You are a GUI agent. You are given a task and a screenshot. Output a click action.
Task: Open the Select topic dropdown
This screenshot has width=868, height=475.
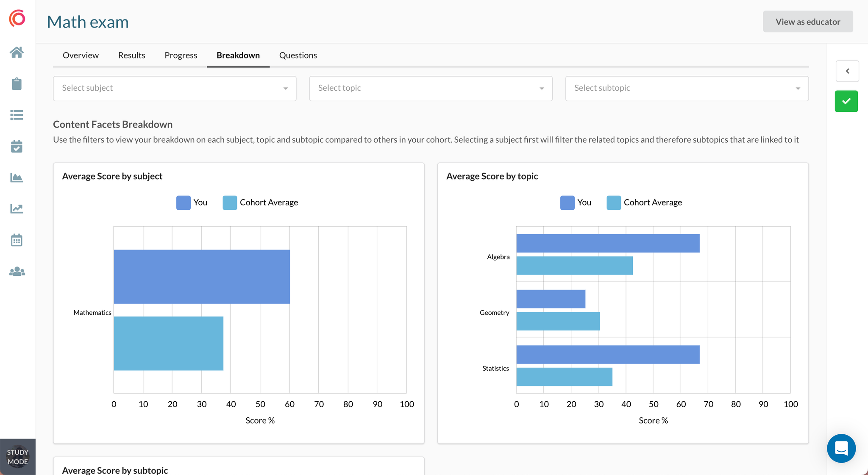431,89
